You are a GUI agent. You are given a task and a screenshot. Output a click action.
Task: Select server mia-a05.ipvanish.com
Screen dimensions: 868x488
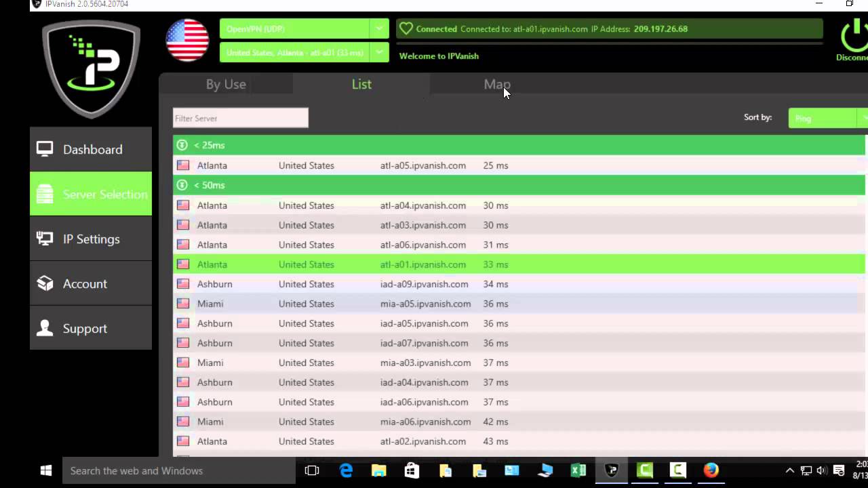pos(519,304)
